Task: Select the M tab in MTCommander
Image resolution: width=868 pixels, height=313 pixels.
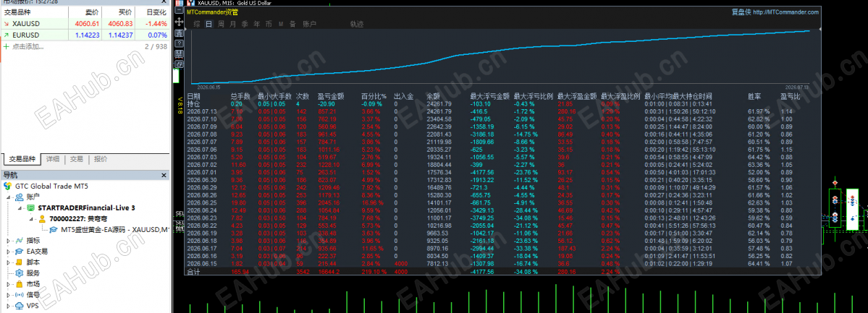Action: [281, 24]
